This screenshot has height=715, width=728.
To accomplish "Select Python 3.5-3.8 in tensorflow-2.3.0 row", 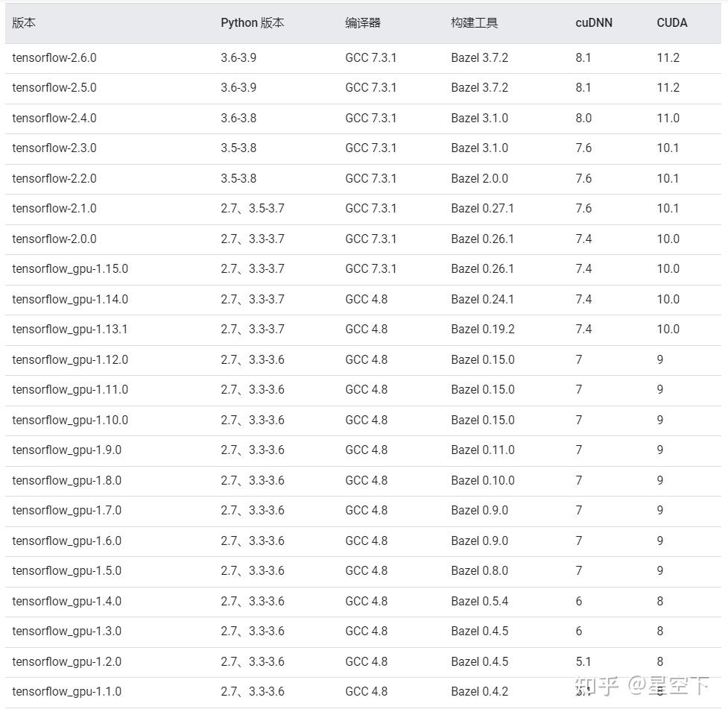I will pyautogui.click(x=238, y=148).
